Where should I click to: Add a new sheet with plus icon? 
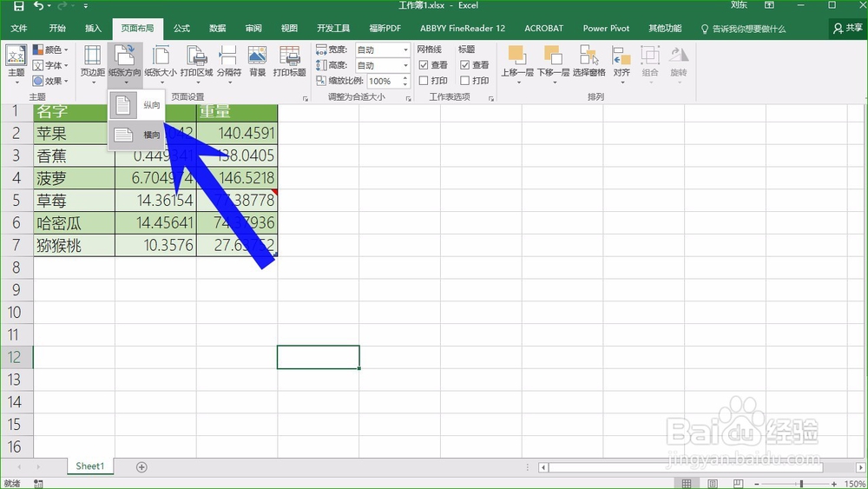(141, 467)
